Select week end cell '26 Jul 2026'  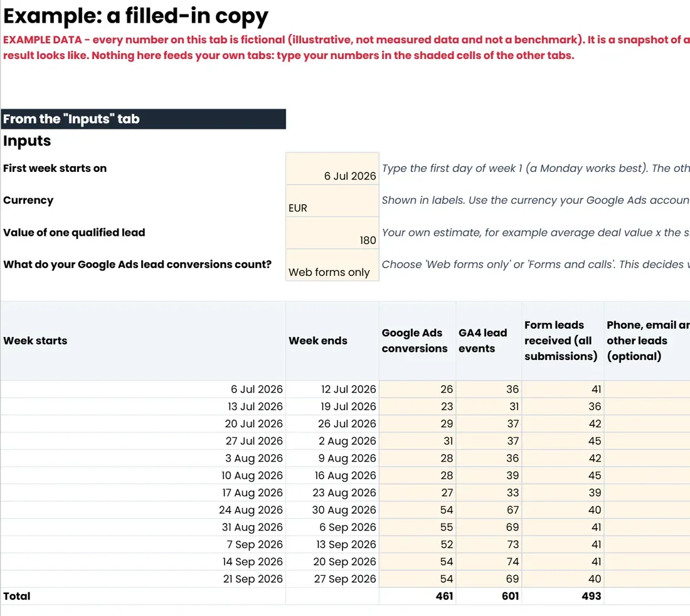pos(332,423)
